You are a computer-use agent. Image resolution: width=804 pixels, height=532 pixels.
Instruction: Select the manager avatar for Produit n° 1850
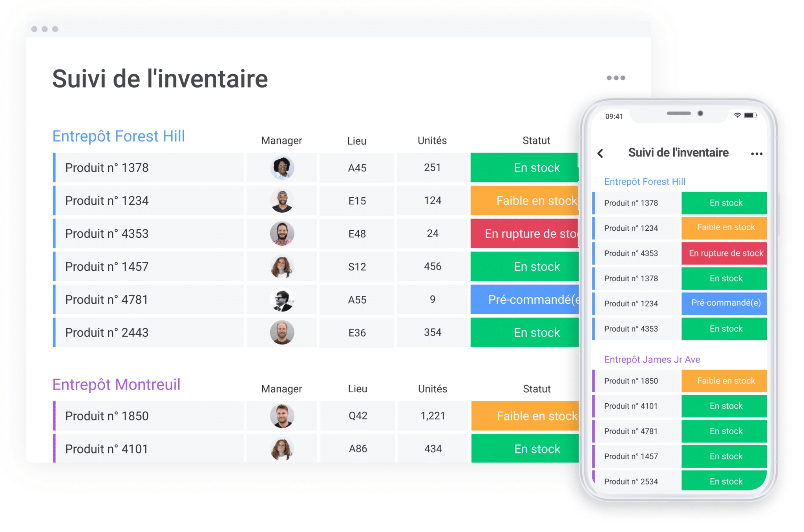tap(281, 416)
